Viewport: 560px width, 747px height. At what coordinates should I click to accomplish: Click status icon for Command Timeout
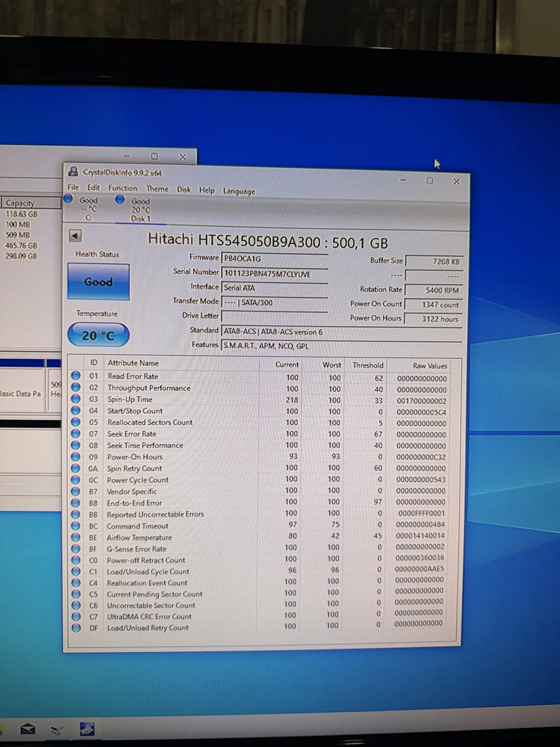[x=76, y=526]
